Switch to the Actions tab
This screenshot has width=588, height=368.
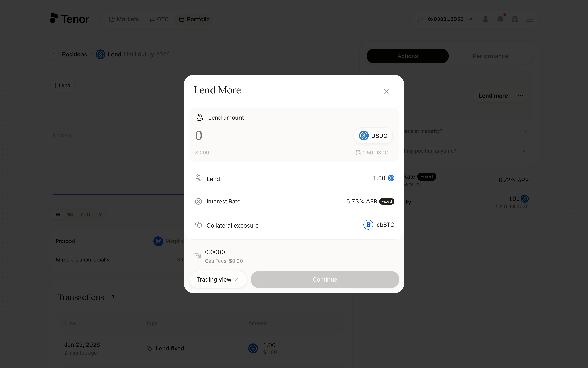(408, 56)
